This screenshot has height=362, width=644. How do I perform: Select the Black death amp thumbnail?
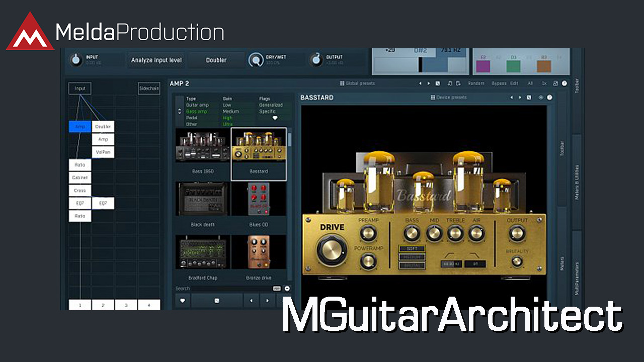pos(203,200)
